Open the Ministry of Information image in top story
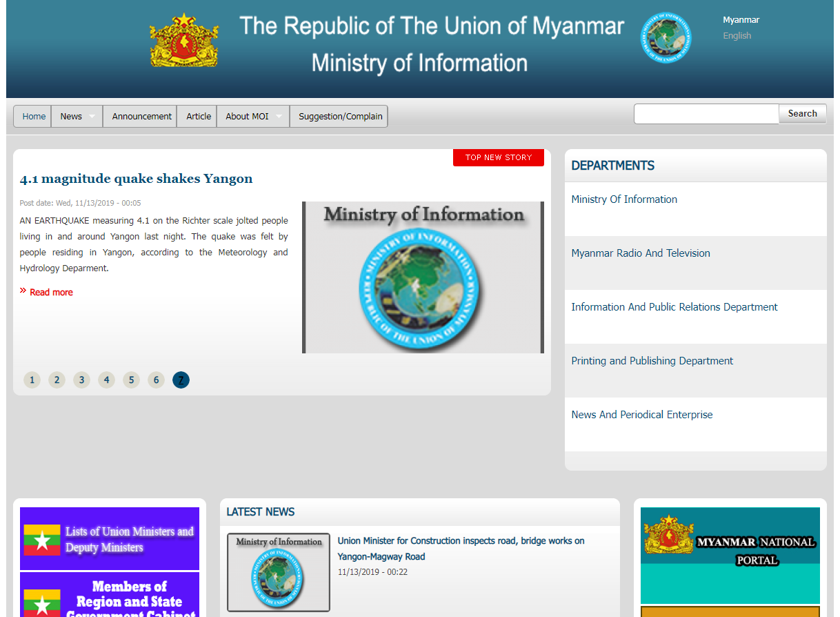The width and height of the screenshot is (840, 617). [423, 277]
